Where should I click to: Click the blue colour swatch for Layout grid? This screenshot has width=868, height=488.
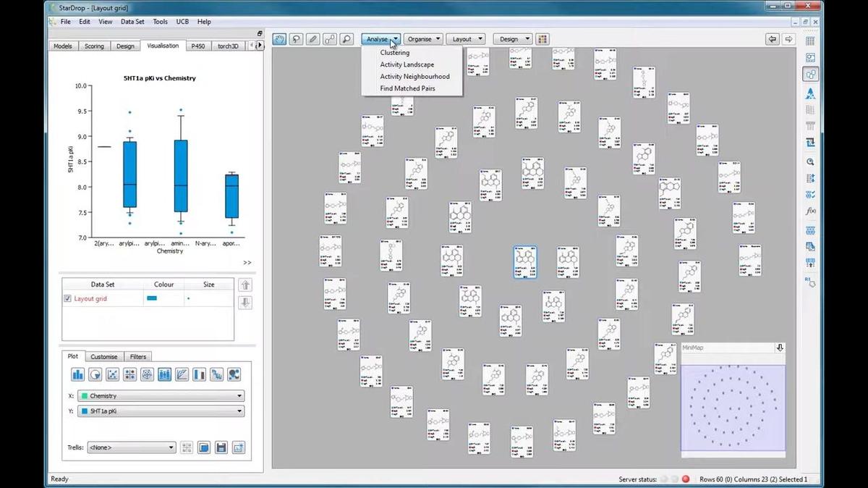(153, 298)
